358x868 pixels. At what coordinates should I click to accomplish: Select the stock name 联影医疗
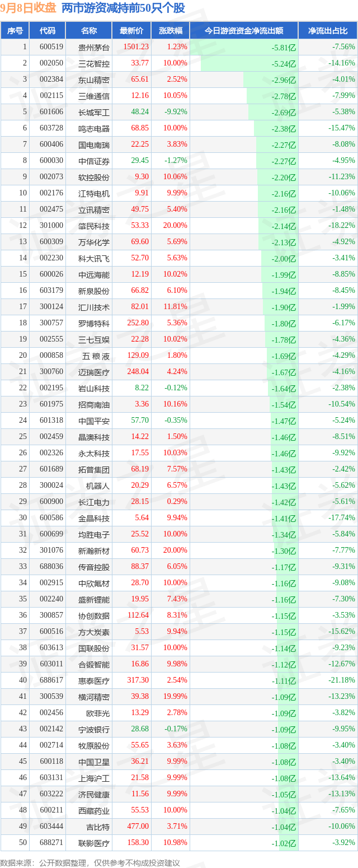click(94, 843)
